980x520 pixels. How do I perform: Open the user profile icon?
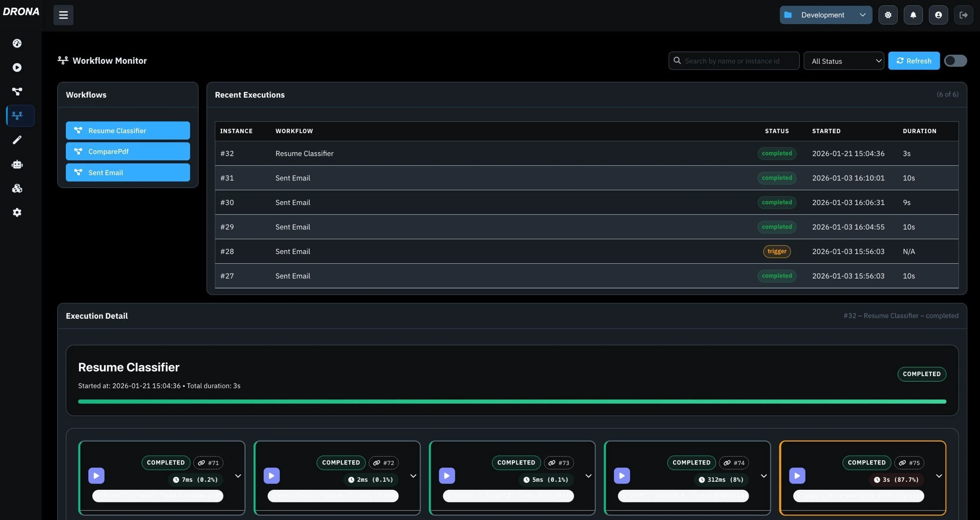point(938,15)
